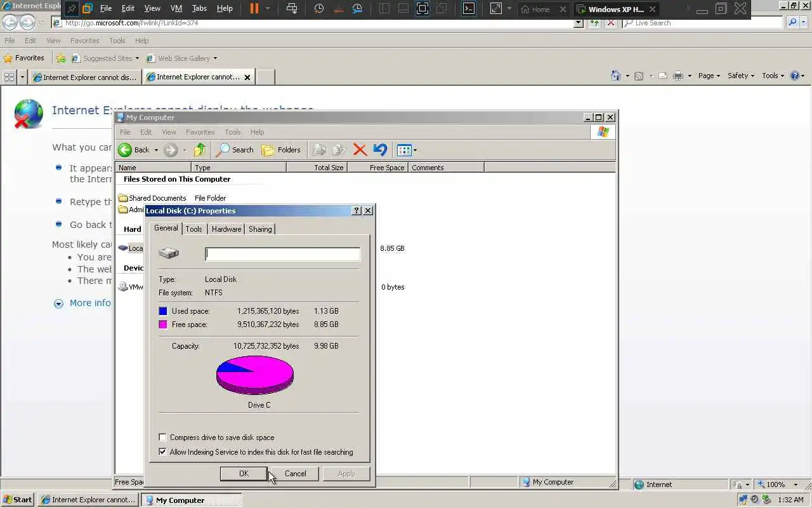
Task: Click the system tray clock 1:32 AM
Action: pyautogui.click(x=790, y=500)
